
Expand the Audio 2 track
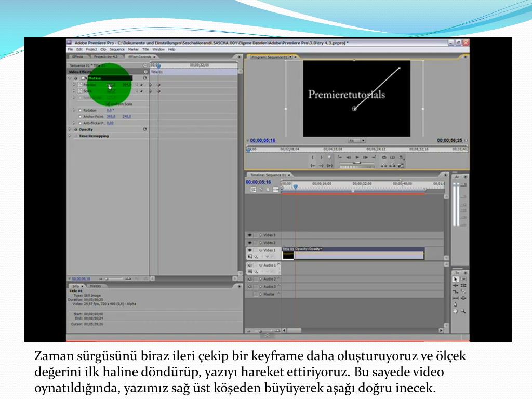[261, 279]
